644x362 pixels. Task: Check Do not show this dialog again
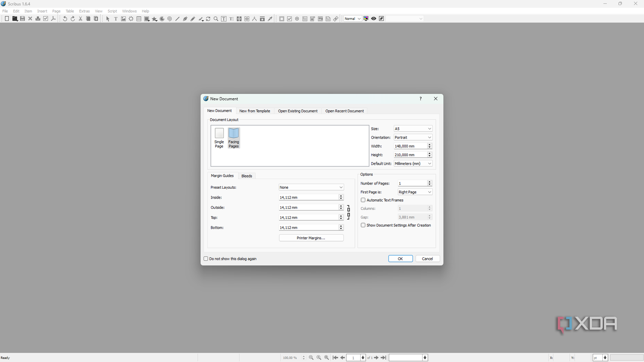206,259
